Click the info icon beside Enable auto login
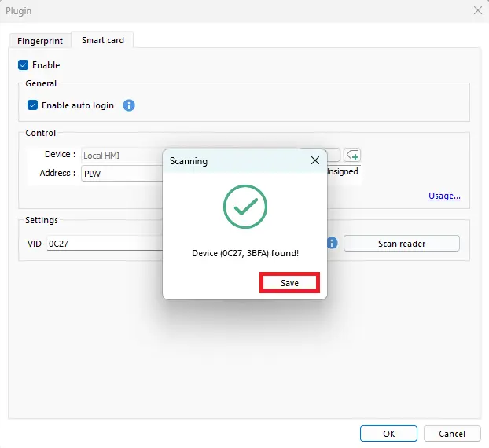This screenshot has height=448, width=489. tap(129, 105)
